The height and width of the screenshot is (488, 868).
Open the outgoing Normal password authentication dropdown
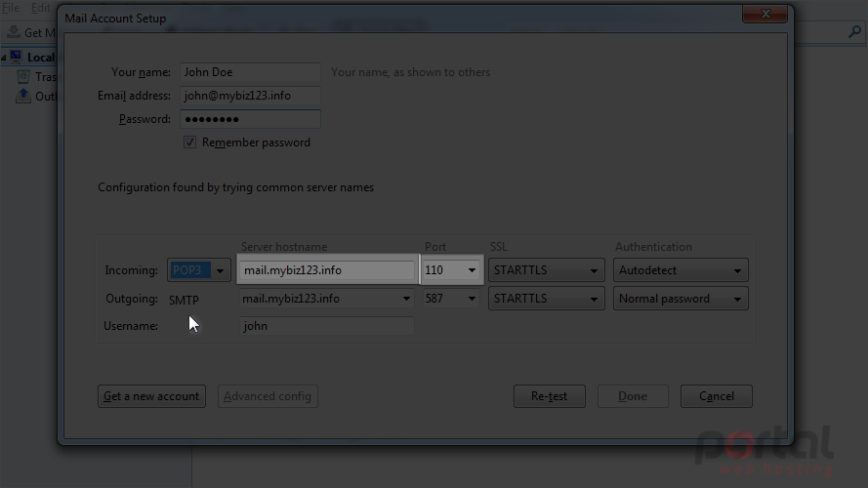point(681,299)
